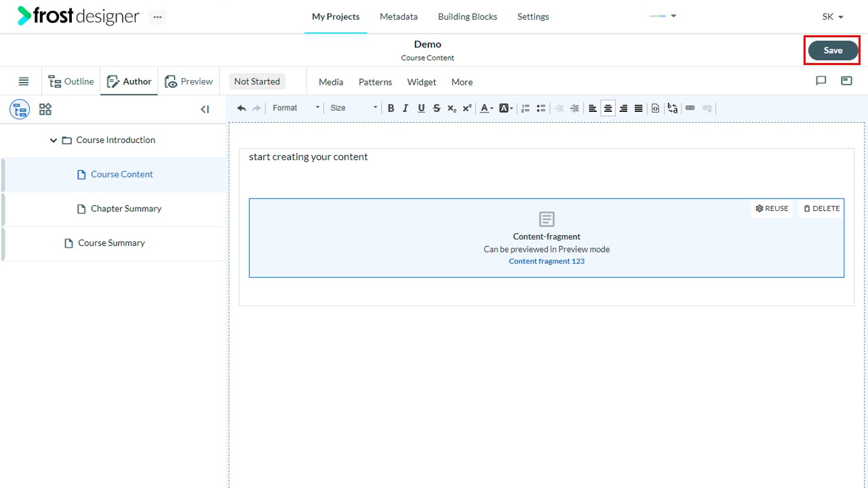This screenshot has width=868, height=488.
Task: Open the text color picker
Action: point(486,108)
